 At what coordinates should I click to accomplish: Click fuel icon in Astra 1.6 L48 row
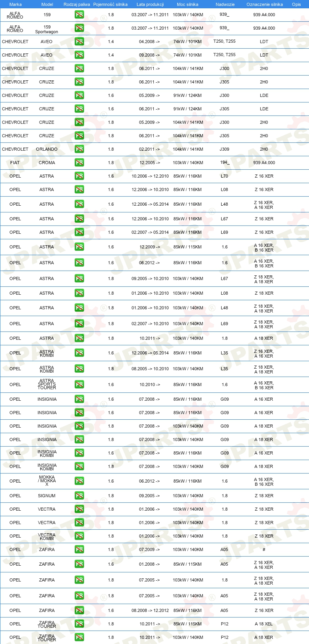(79, 204)
